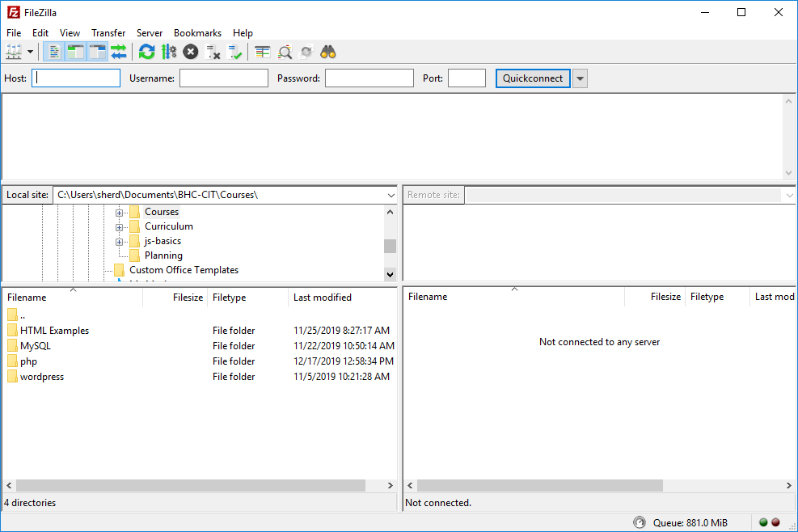
Task: Click the local tree scrollbar up arrow
Action: (x=391, y=212)
